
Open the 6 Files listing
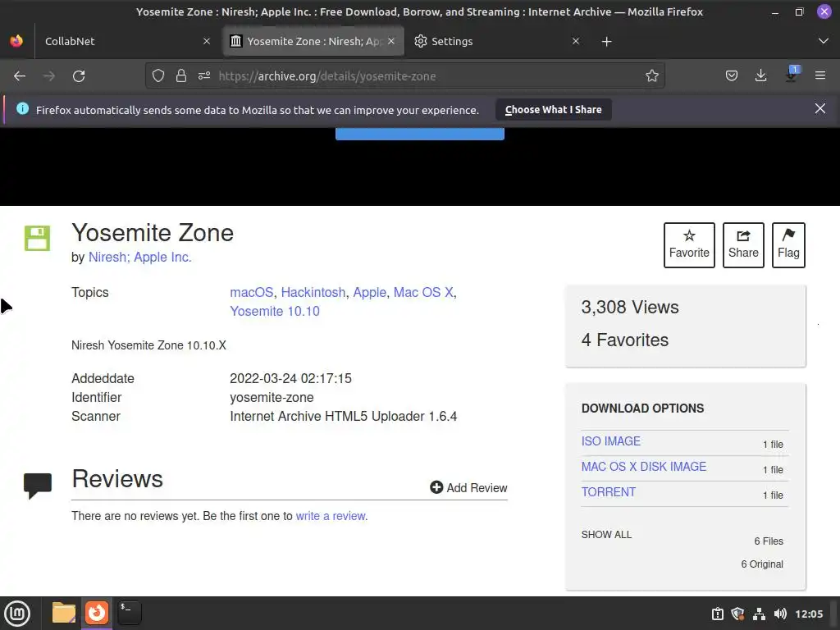click(769, 541)
